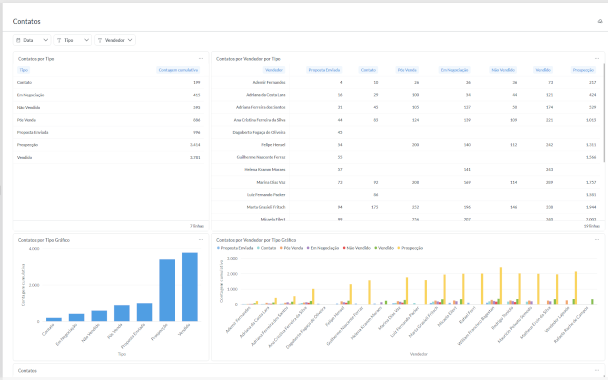The image size is (608, 380).
Task: Click the Prospecção column header
Action: pyautogui.click(x=583, y=70)
